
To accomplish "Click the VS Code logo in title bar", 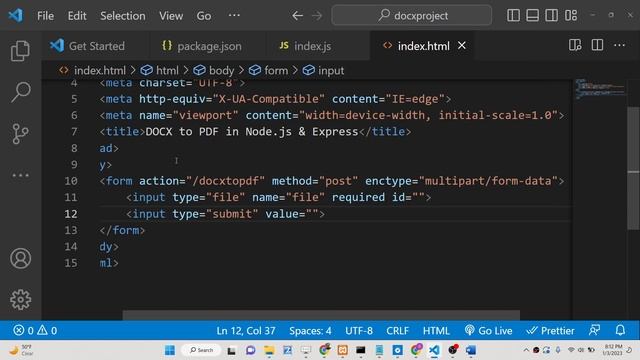I will [16, 16].
